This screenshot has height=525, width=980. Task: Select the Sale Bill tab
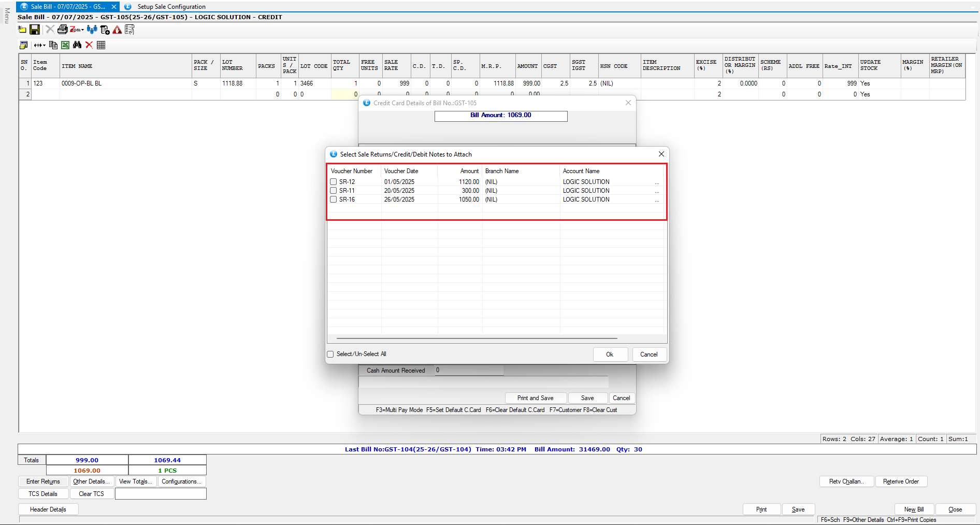(67, 7)
